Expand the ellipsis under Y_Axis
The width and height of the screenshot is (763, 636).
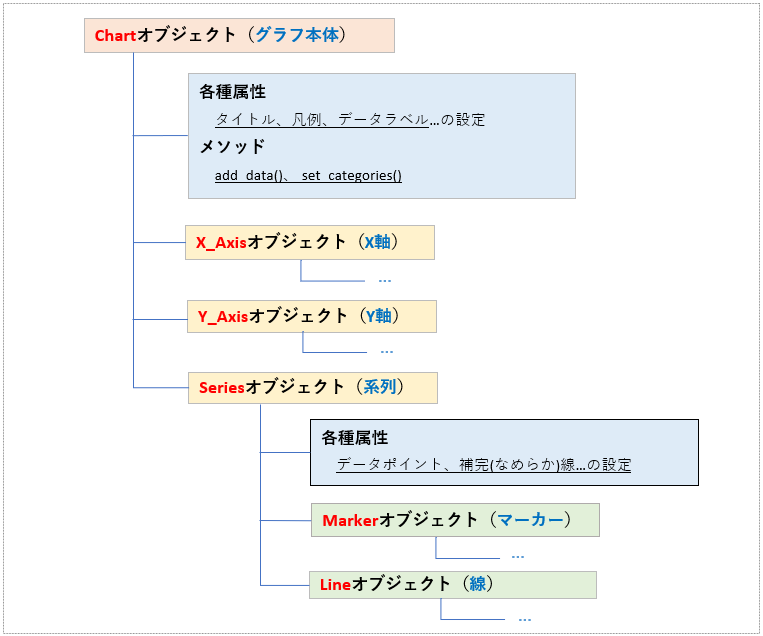386,350
